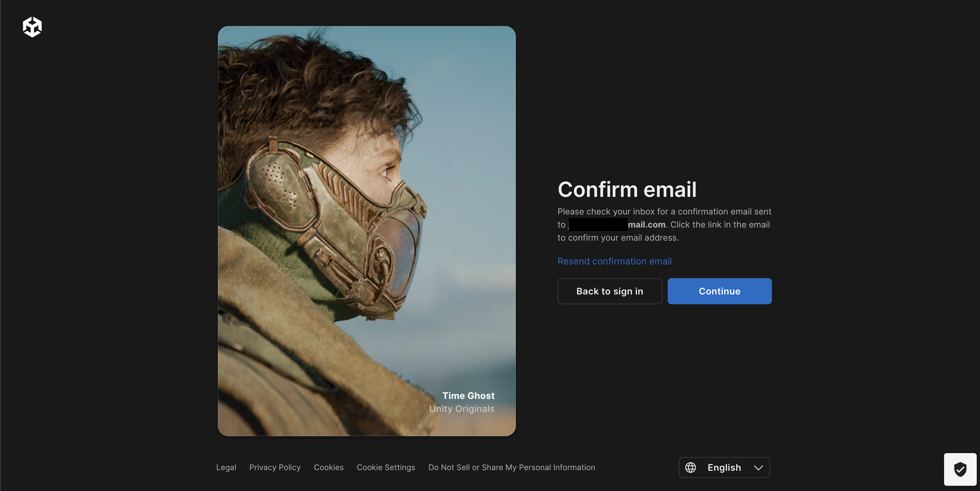Click the Confirm email heading
Viewport: 980px width, 491px height.
pos(627,189)
